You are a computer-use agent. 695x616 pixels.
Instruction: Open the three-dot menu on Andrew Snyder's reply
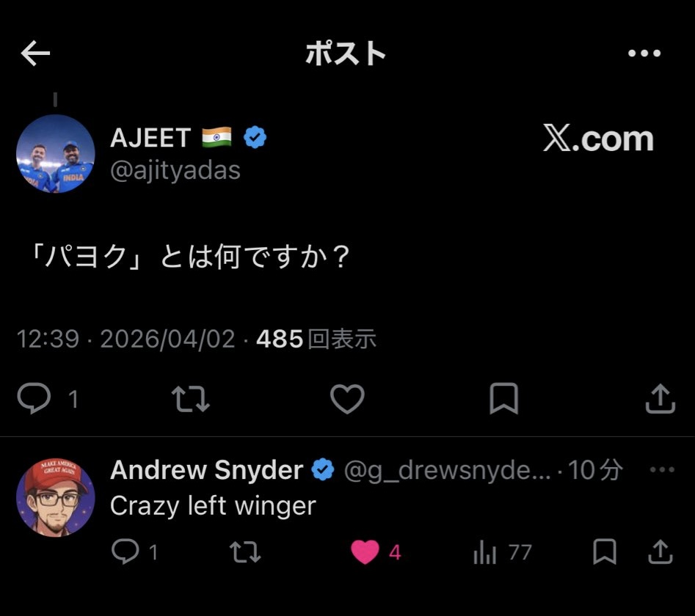(x=662, y=469)
